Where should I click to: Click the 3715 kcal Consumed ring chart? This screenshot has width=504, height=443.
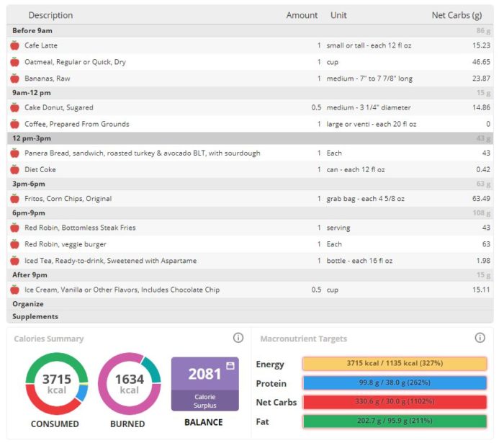point(57,383)
